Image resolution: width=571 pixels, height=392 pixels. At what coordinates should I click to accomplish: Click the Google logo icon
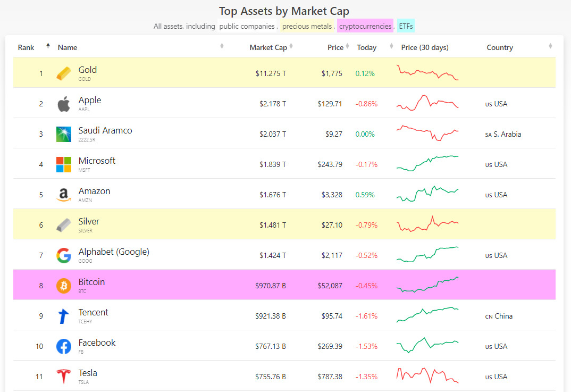(64, 255)
